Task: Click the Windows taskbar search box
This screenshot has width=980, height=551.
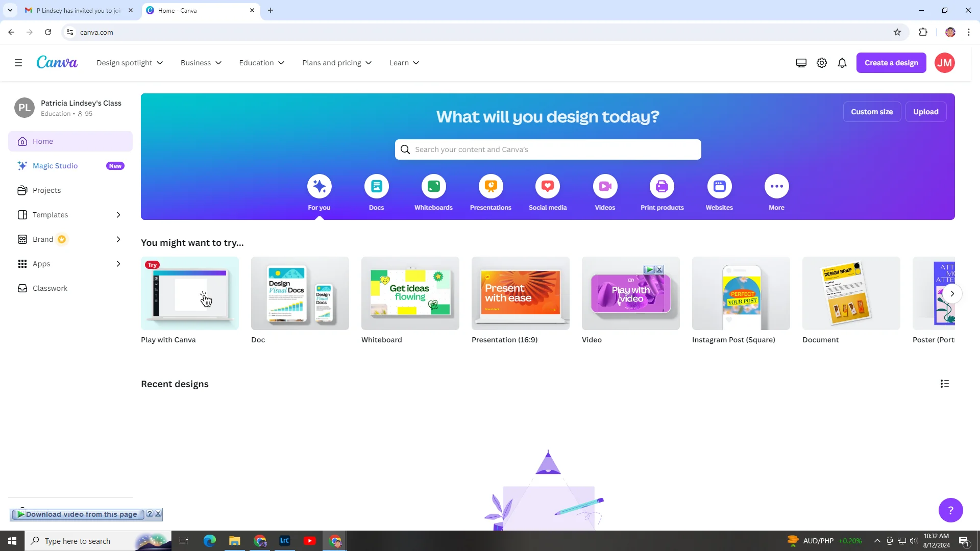Action: [x=97, y=541]
